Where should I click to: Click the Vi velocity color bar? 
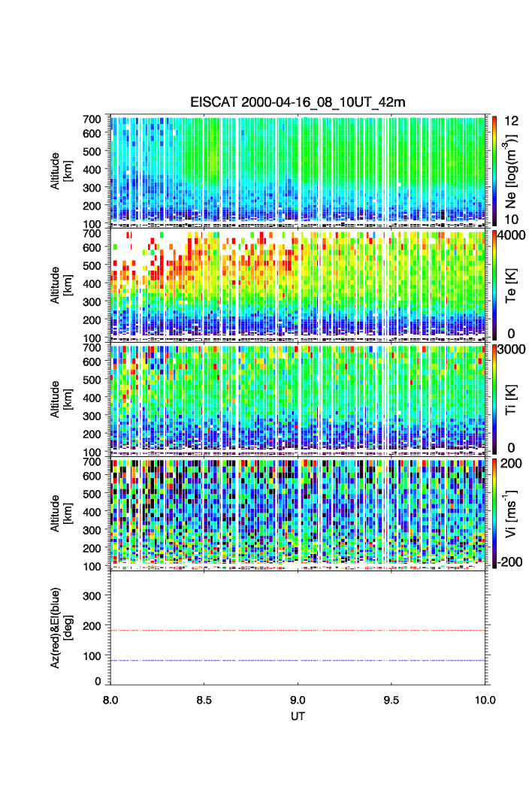click(x=494, y=512)
